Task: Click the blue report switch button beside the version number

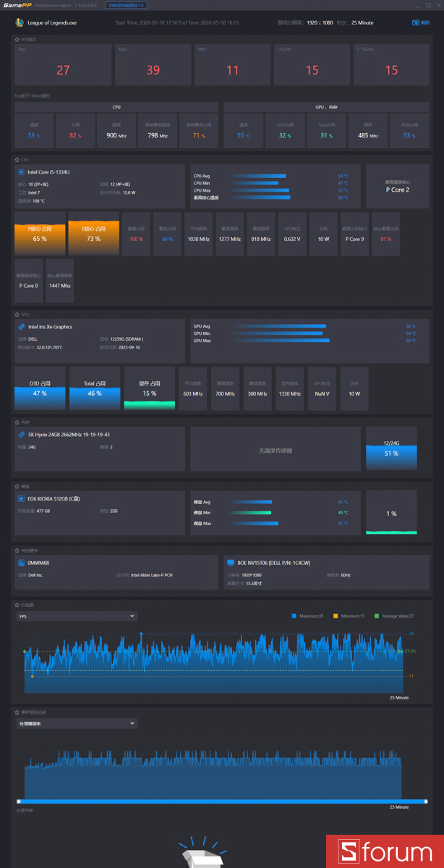Action: pos(127,5)
